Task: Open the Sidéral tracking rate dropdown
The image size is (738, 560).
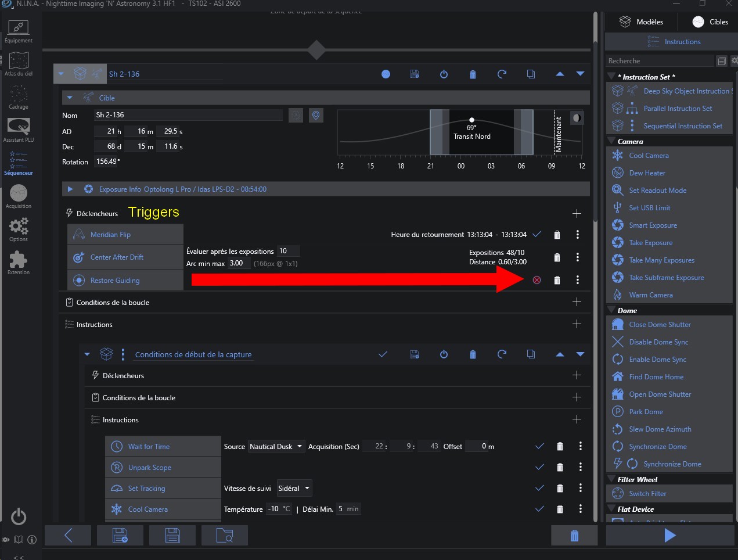Action: click(294, 488)
